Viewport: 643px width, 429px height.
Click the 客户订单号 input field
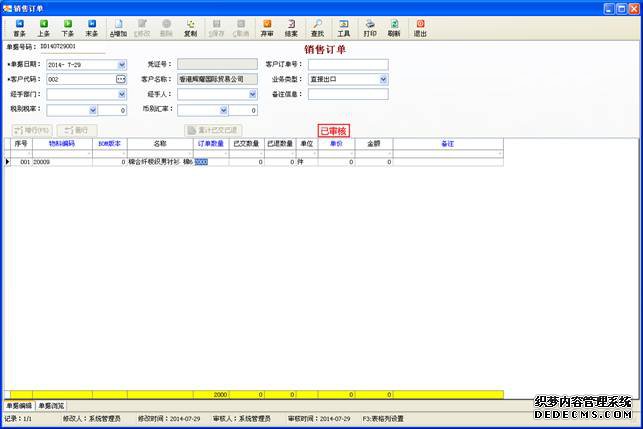pos(348,64)
